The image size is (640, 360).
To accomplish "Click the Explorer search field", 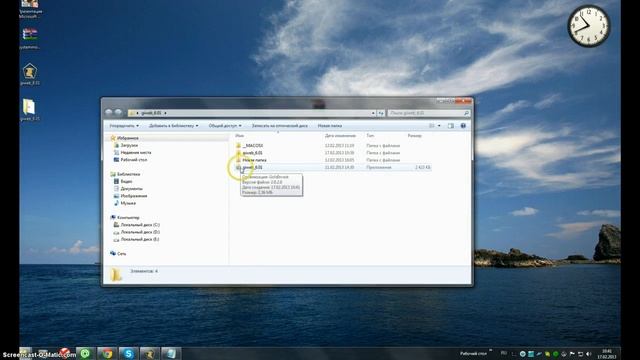I will 429,113.
